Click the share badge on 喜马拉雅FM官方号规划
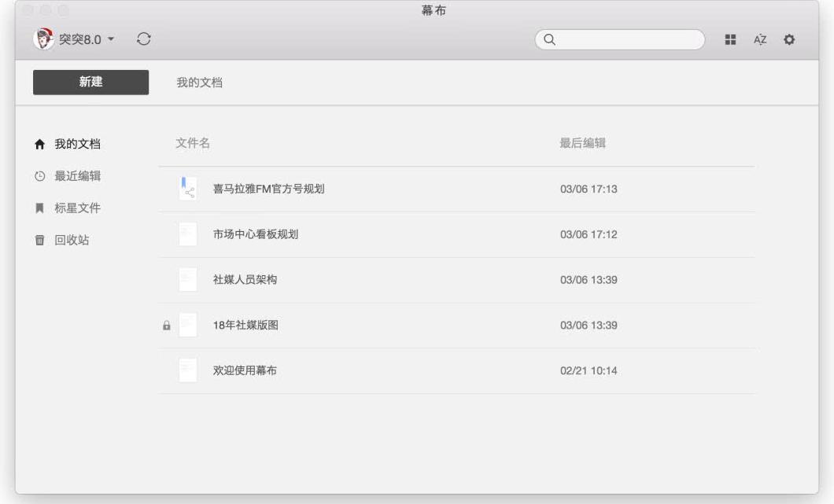The height and width of the screenshot is (504, 834). 192,192
